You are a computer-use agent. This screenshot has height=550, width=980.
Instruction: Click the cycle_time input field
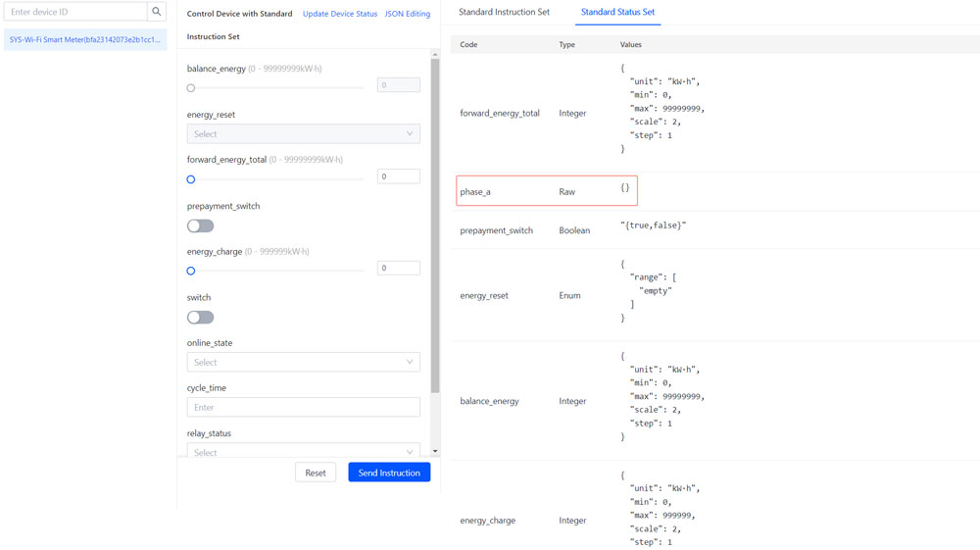click(x=303, y=407)
